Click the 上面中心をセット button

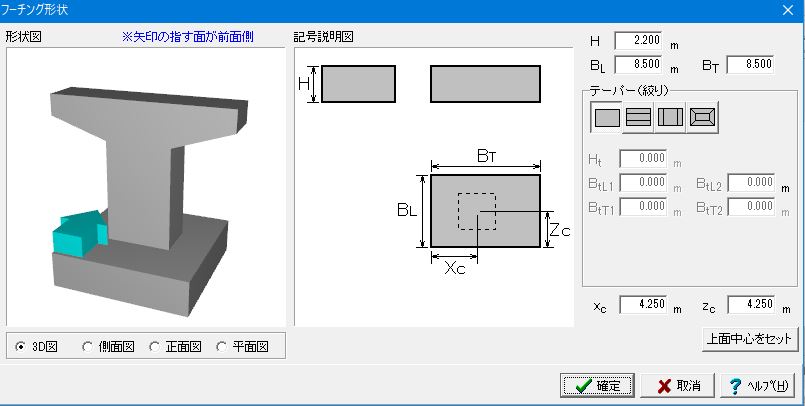[750, 339]
